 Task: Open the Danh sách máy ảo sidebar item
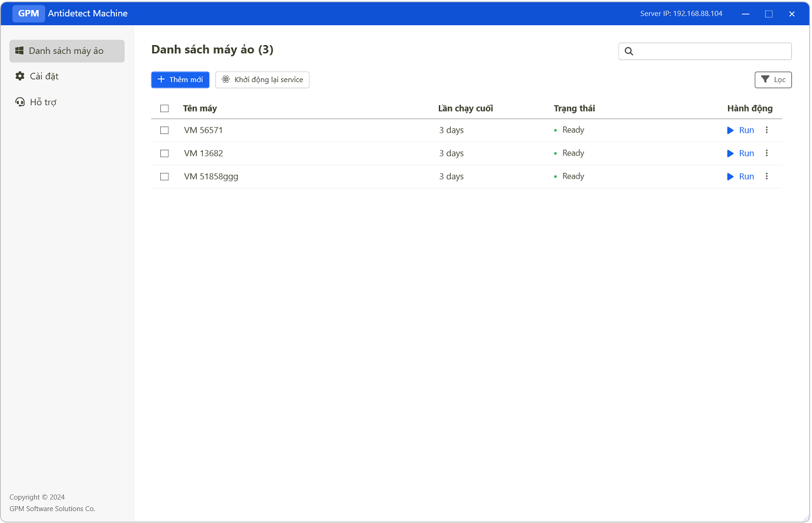pos(66,51)
